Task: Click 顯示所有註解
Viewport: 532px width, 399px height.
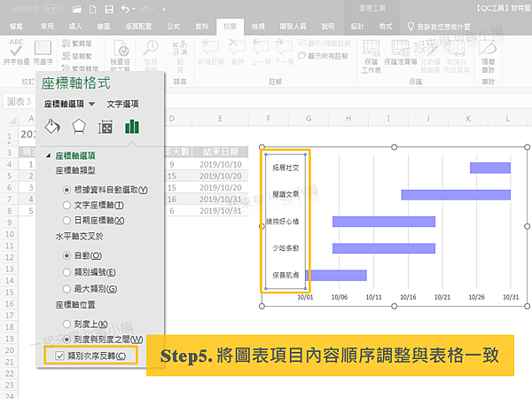Action: click(x=323, y=56)
